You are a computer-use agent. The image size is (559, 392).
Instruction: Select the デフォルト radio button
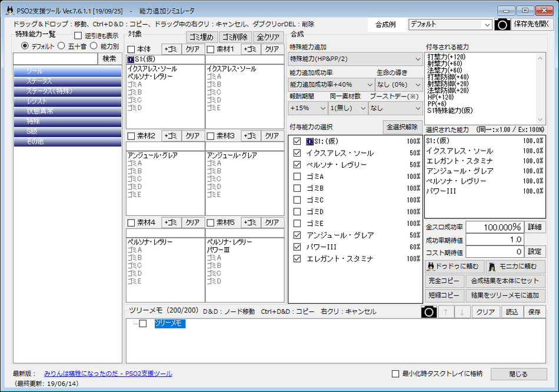tap(25, 46)
